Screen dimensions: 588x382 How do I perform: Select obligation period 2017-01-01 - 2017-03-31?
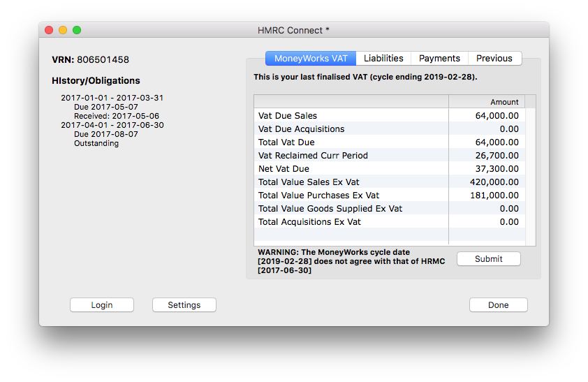click(x=112, y=98)
